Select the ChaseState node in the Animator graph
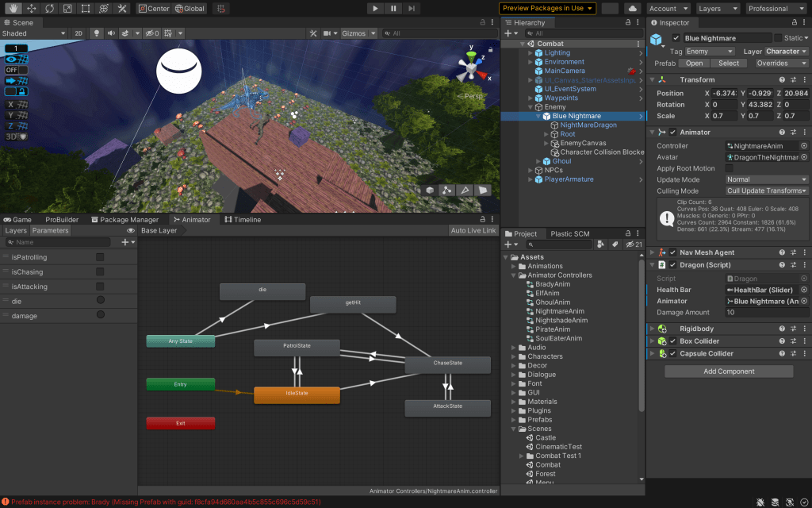 (x=447, y=364)
